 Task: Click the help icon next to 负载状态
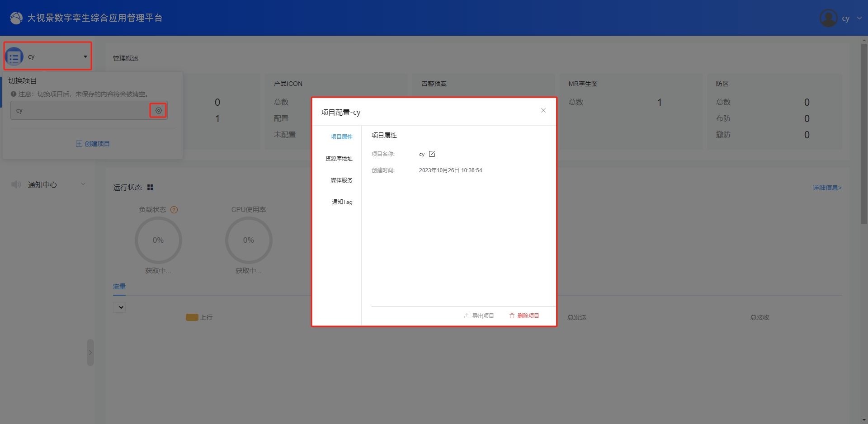[x=174, y=210]
